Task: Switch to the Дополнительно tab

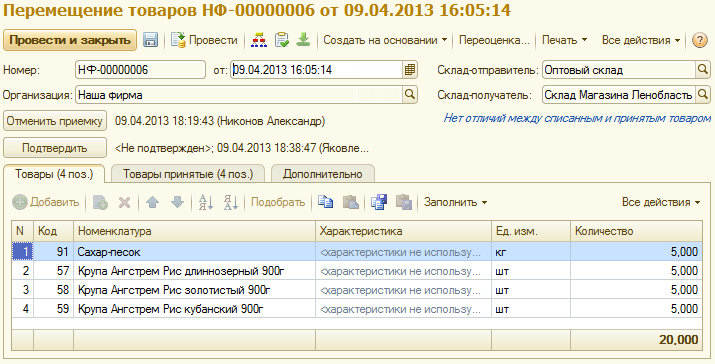Action: click(x=323, y=174)
